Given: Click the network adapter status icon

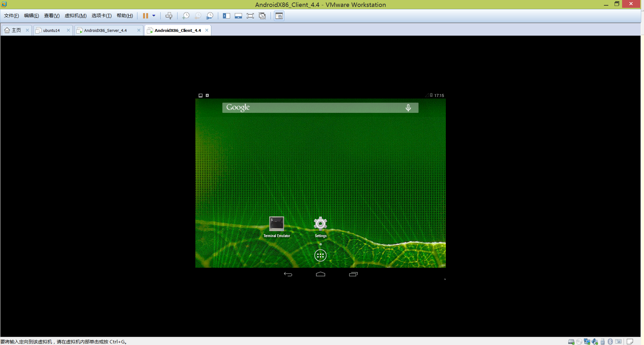Looking at the screenshot, I should point(587,342).
